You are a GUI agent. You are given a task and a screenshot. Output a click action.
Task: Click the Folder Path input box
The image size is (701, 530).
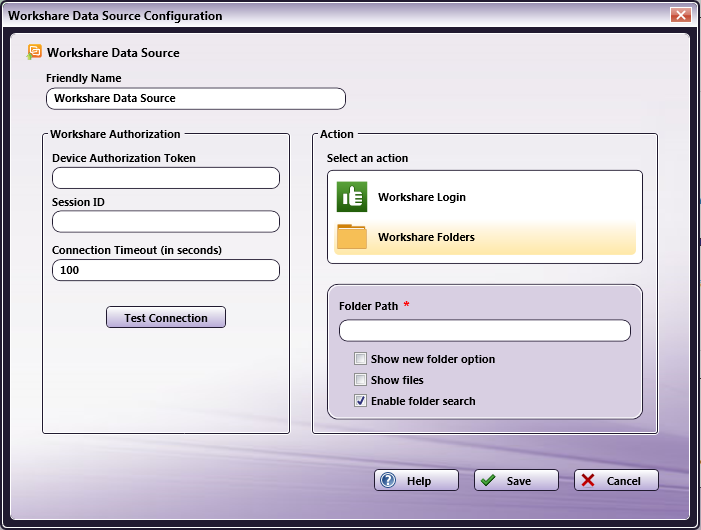coord(485,331)
